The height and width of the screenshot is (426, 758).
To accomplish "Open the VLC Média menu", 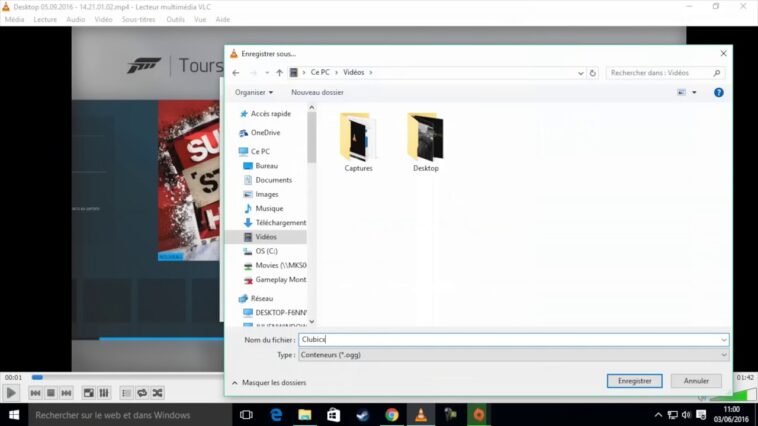I will click(15, 19).
